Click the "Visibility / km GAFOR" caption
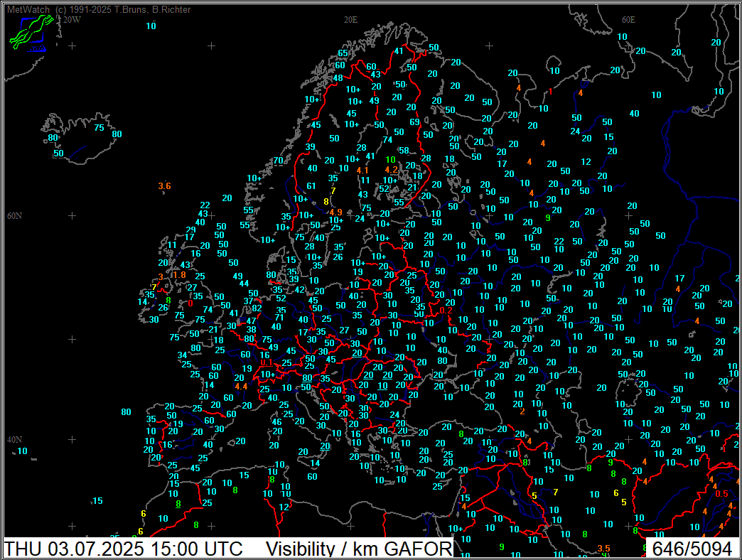 pyautogui.click(x=359, y=549)
